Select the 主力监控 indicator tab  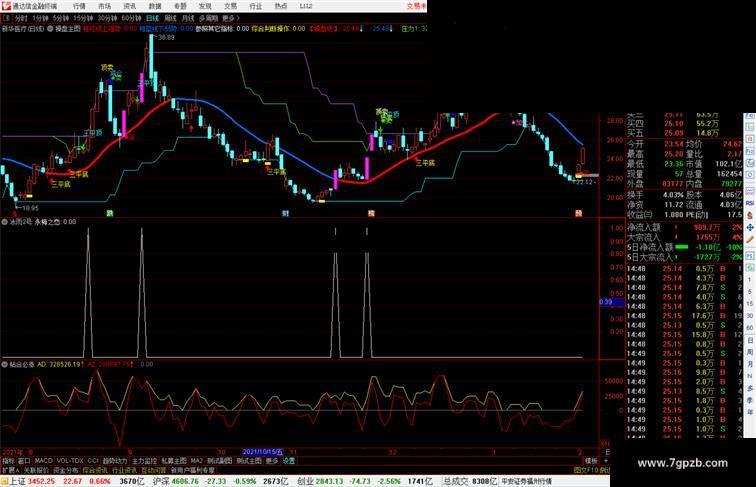(145, 461)
